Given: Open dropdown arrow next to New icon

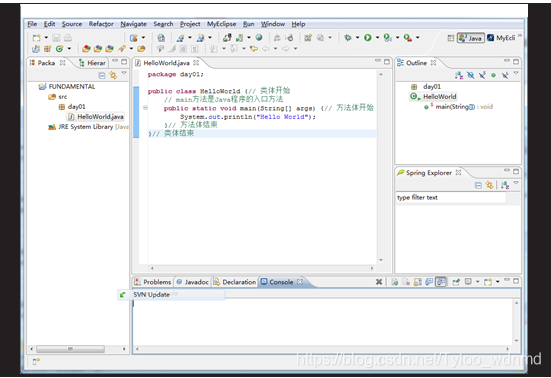Looking at the screenshot, I should (x=46, y=38).
